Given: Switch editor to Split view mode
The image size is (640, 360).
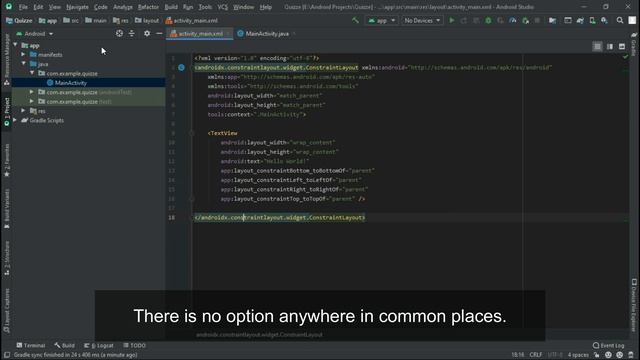Looking at the screenshot, I should 609,47.
